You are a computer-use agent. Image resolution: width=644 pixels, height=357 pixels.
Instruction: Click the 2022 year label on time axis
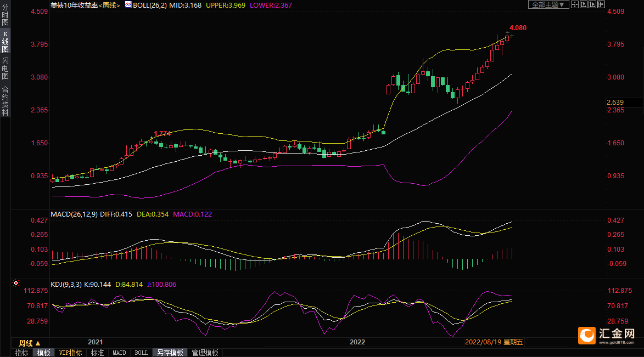357,342
